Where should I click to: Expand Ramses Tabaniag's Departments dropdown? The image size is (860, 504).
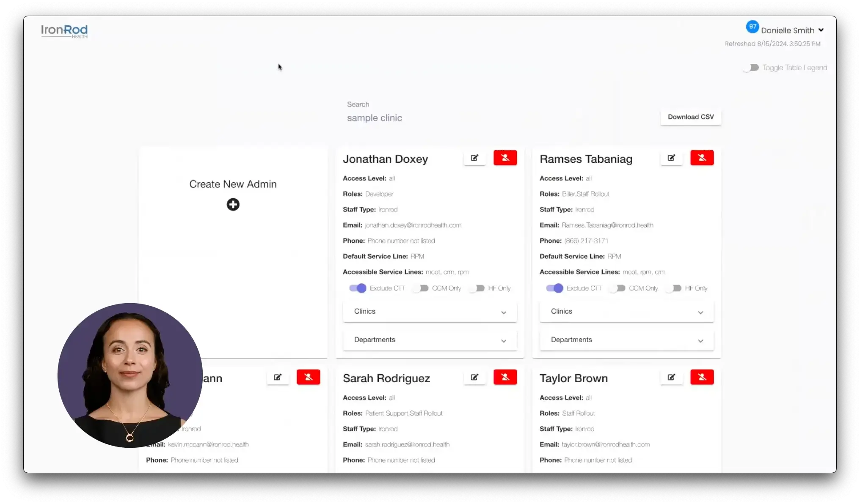coord(626,340)
